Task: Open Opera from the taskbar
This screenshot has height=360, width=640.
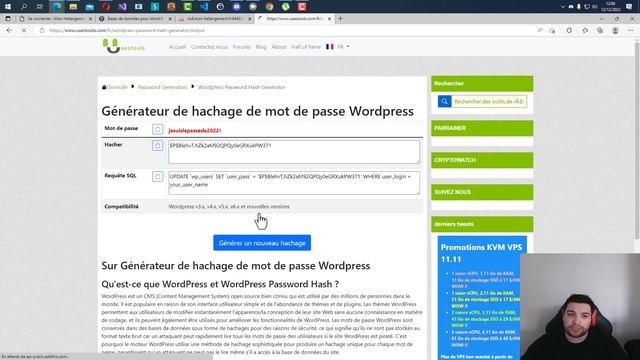Action: (106, 7)
